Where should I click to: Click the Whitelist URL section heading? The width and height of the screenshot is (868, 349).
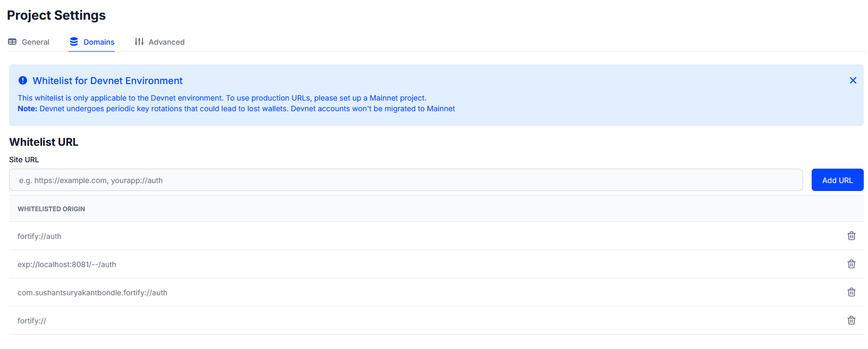44,142
